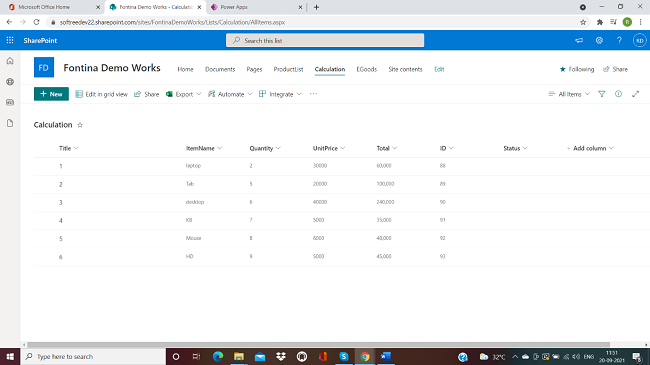The image size is (650, 365).
Task: Favorite the Calculation list star
Action: (x=80, y=125)
